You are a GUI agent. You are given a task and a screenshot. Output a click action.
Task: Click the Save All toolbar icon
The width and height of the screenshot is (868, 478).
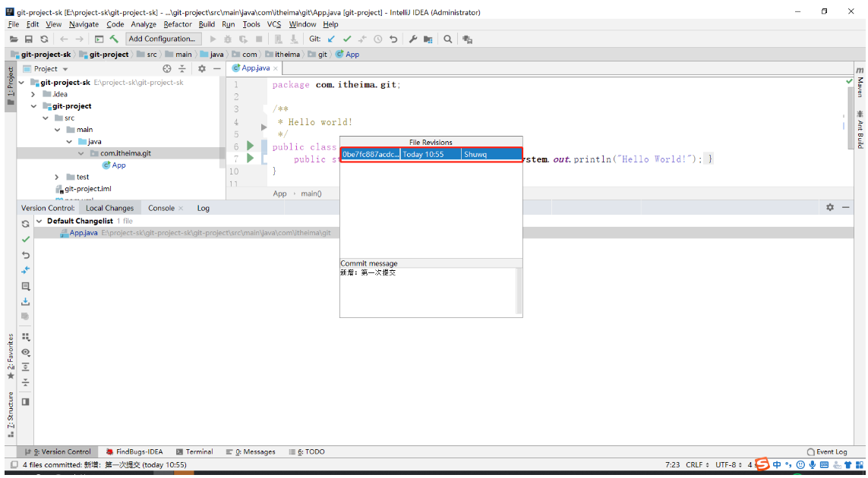pyautogui.click(x=29, y=39)
